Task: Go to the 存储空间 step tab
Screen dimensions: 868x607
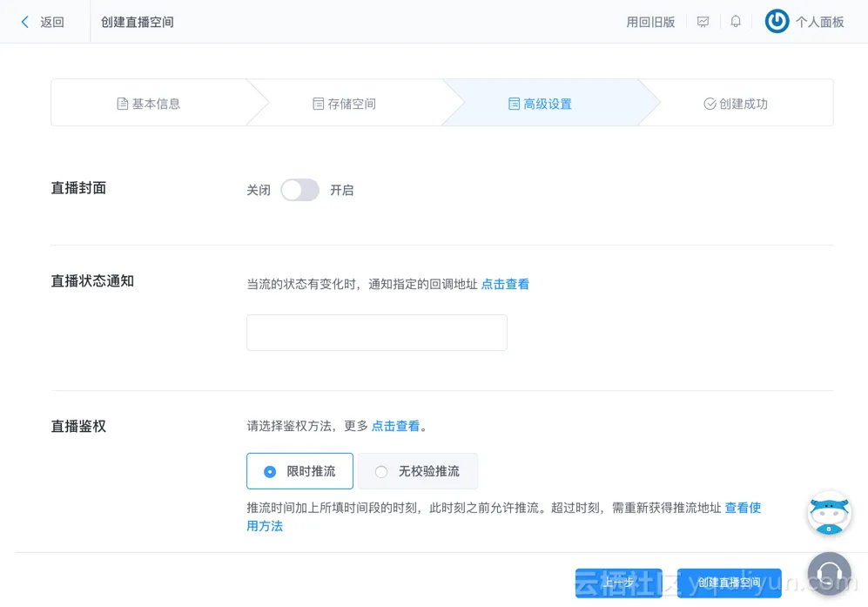Action: click(344, 104)
